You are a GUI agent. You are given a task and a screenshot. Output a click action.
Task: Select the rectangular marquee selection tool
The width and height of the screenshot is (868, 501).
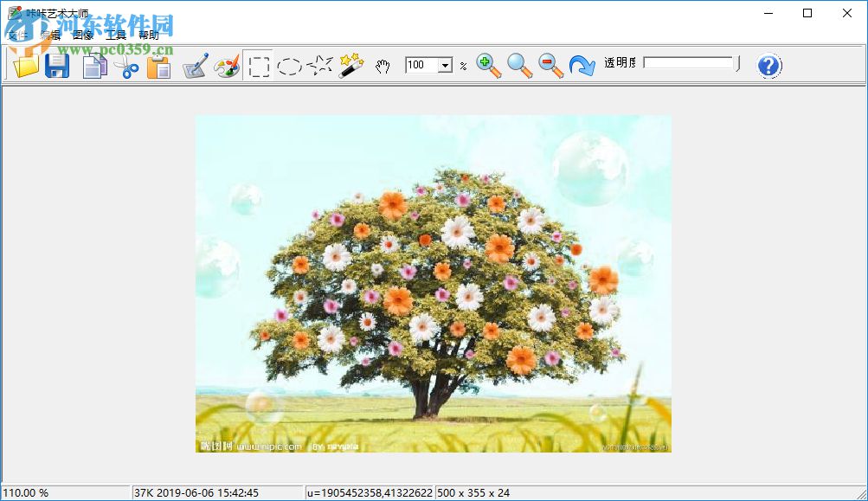pos(259,66)
